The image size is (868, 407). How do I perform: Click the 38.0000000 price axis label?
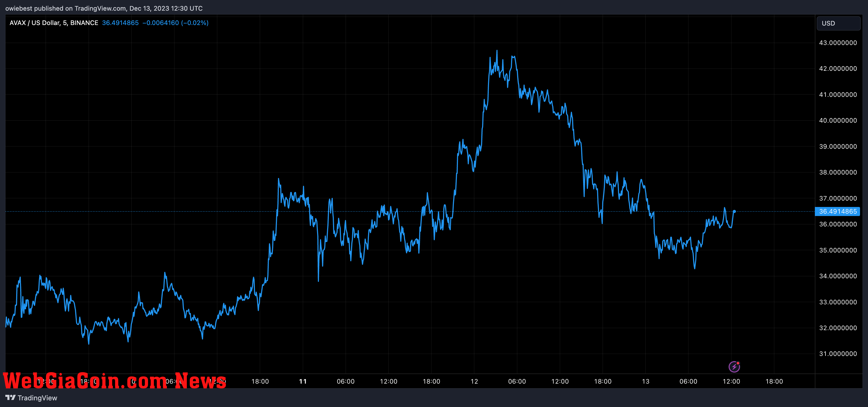(838, 172)
